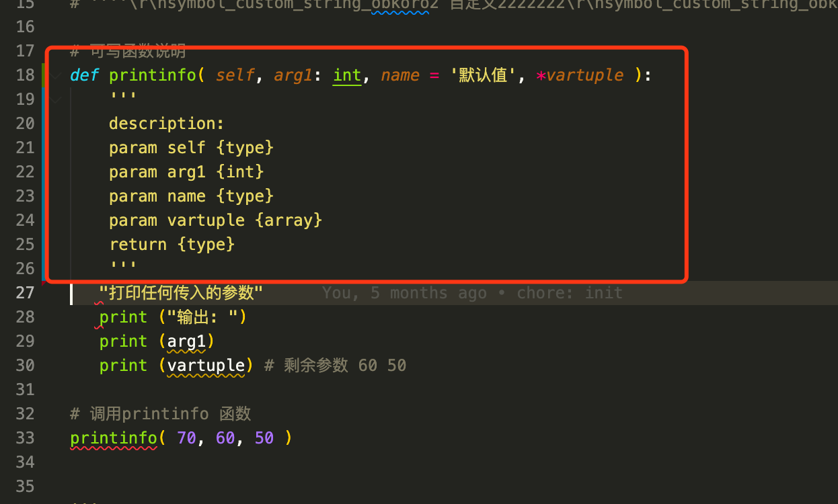Click the *vartuple parameter in the signature

[580, 75]
